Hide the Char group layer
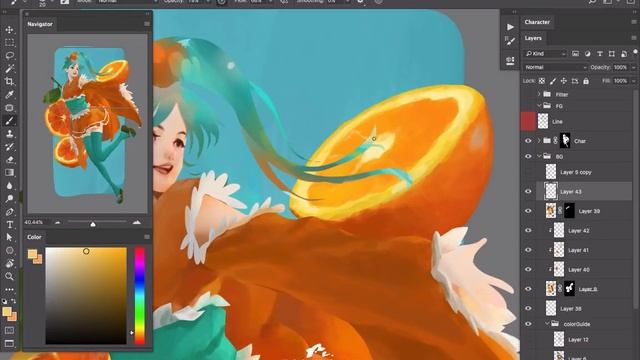 [528, 141]
